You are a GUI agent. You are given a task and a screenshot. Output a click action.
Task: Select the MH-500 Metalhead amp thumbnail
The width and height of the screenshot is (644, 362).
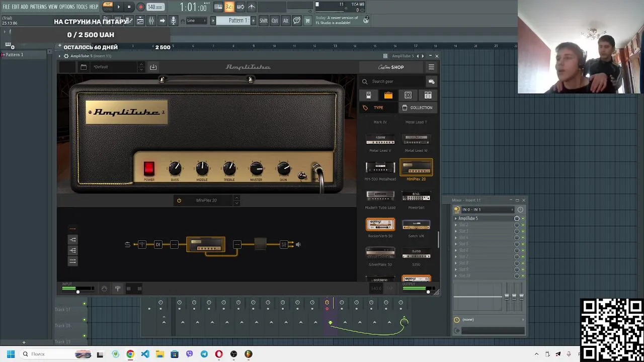click(x=380, y=168)
